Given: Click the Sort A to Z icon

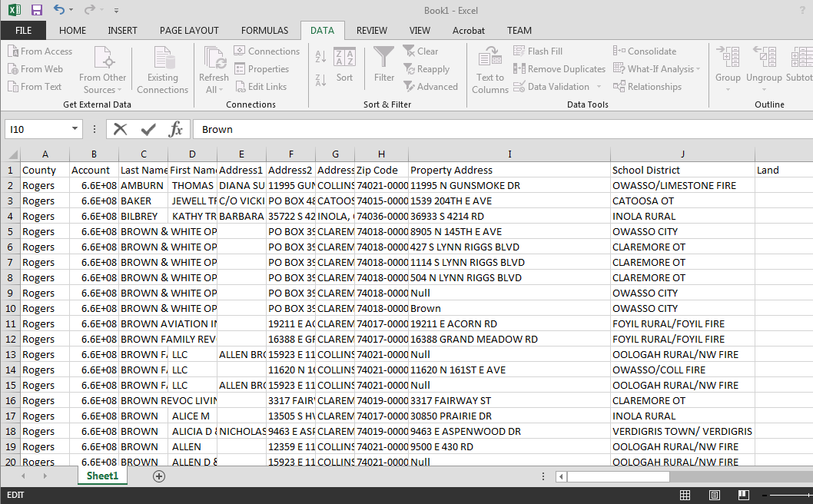Looking at the screenshot, I should click(320, 56).
